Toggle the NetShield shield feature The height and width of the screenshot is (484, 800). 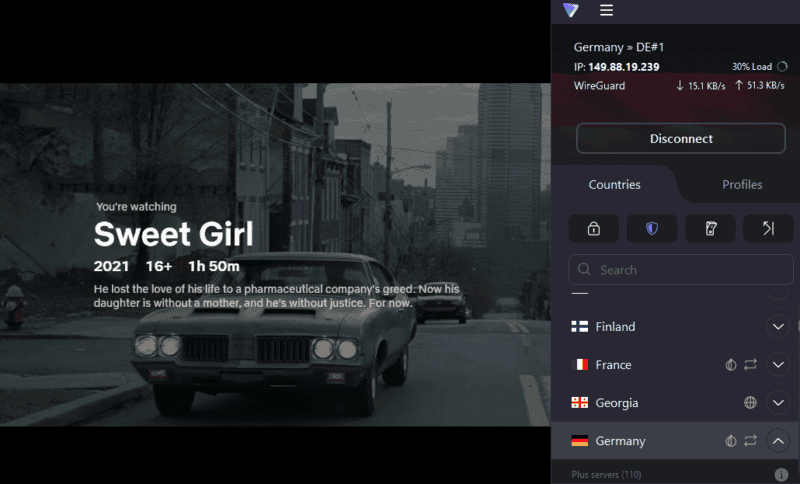point(652,228)
